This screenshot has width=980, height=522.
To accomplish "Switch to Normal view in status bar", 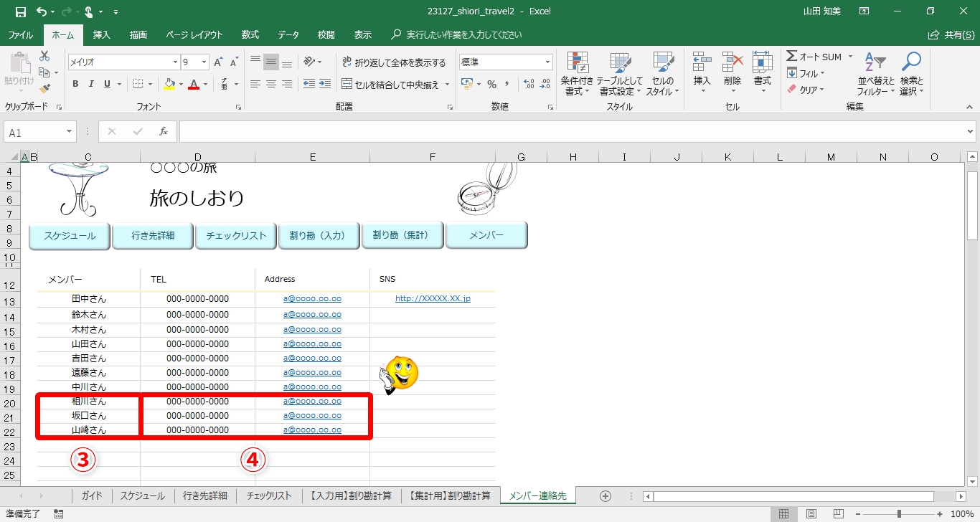I will (x=783, y=513).
